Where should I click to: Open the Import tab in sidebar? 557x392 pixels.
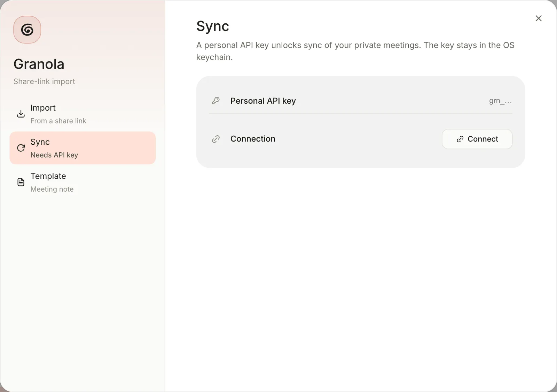(x=83, y=114)
